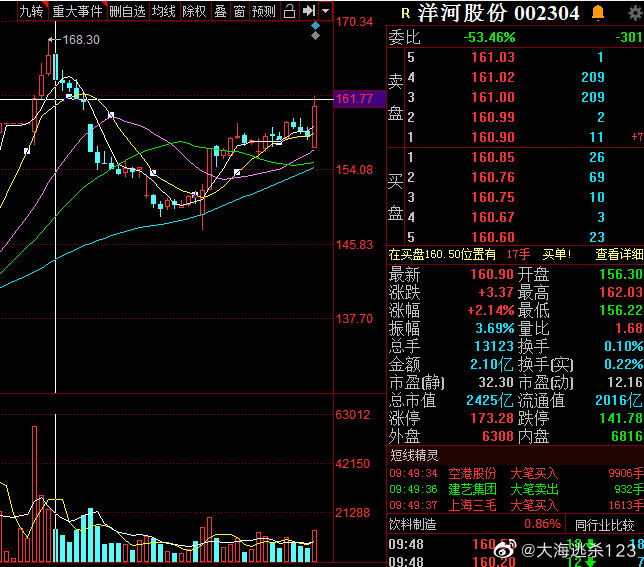Viewport: 644px width, 567px height.
Task: Click the 内盘 value 6816
Action: coord(627,436)
